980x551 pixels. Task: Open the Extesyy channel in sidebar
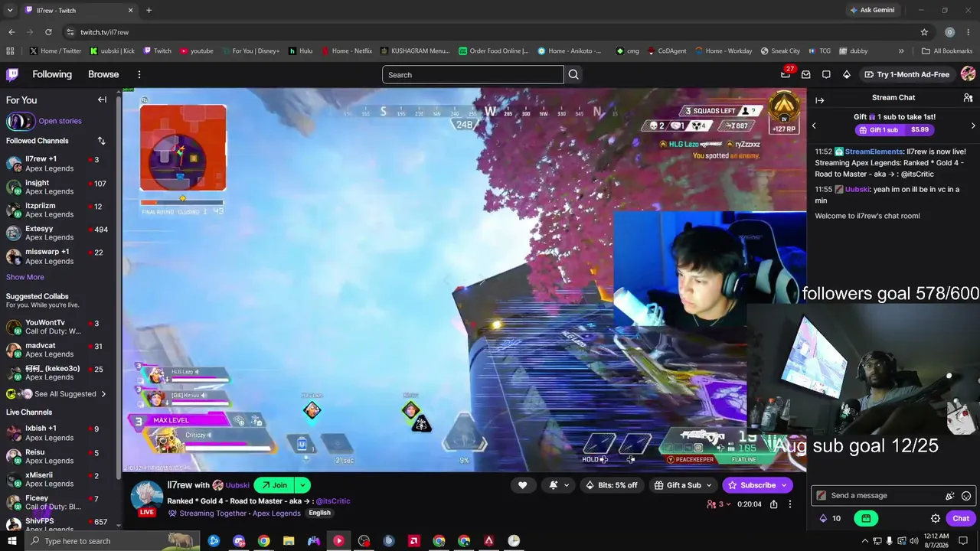(x=57, y=233)
